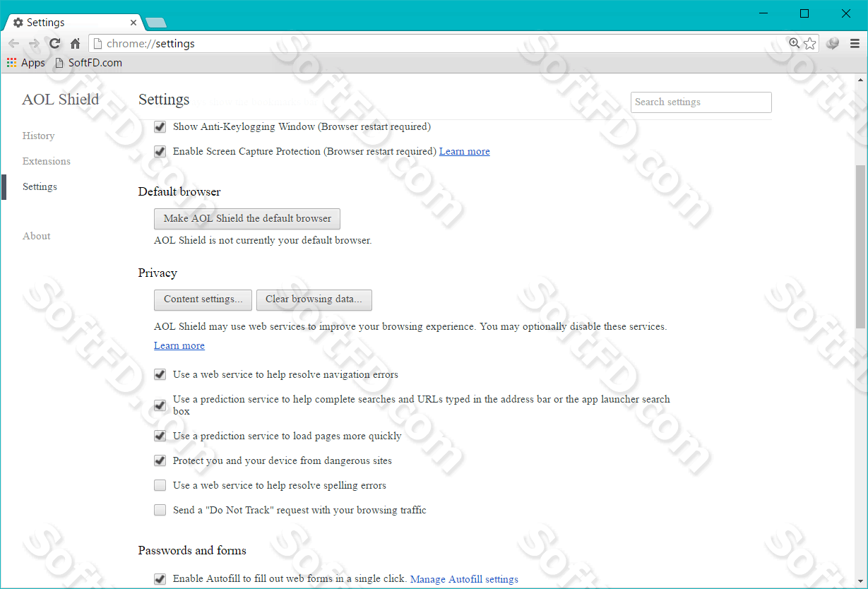Open the Apps grid shortcut
This screenshot has height=589, width=868.
[x=26, y=63]
